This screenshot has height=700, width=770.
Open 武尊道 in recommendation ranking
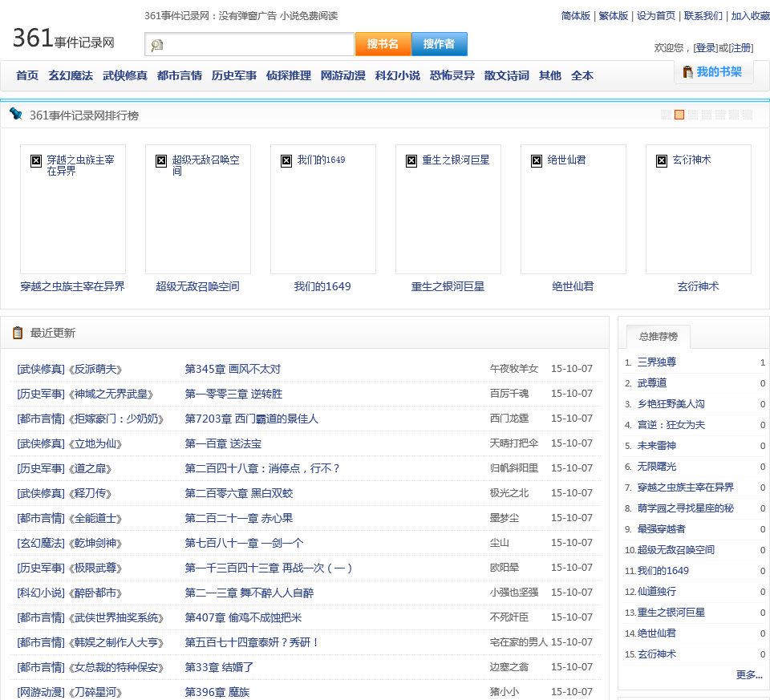click(x=651, y=383)
